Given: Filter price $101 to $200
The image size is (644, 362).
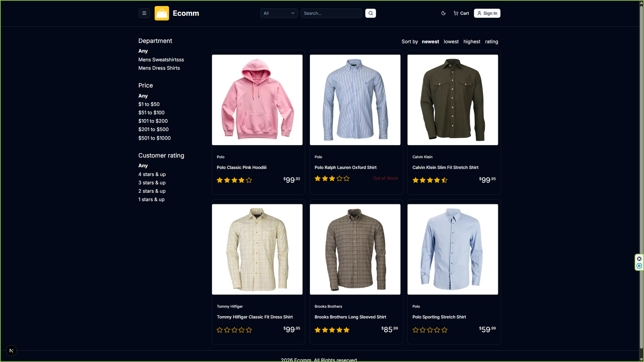Looking at the screenshot, I should click(153, 121).
